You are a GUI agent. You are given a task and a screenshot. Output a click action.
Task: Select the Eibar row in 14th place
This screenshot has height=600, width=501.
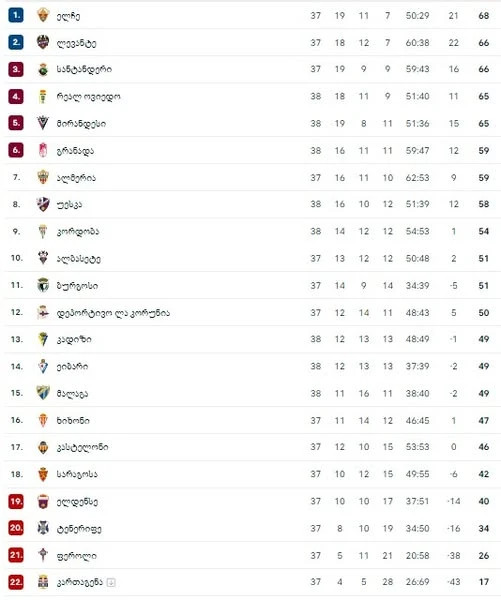[251, 366]
